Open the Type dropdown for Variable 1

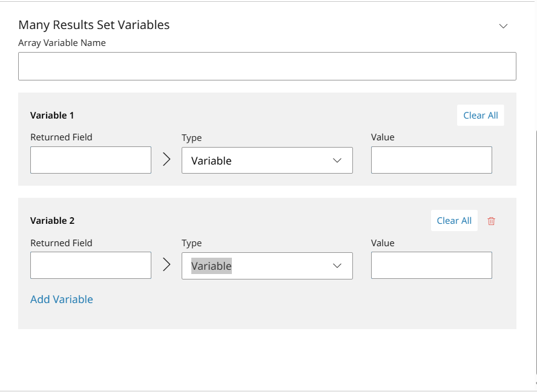(267, 160)
